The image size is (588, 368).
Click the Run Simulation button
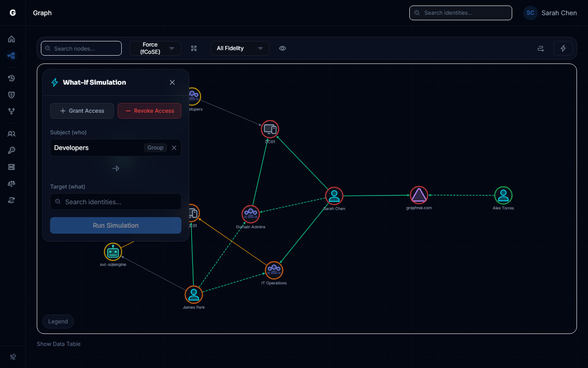pyautogui.click(x=115, y=225)
